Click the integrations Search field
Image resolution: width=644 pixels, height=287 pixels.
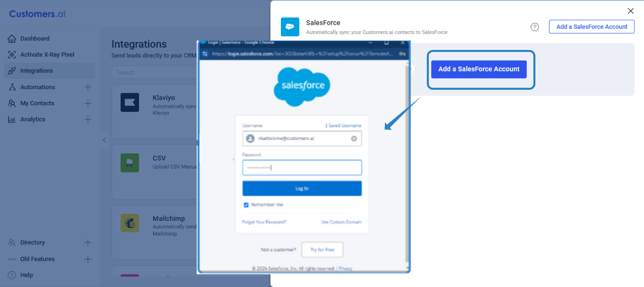point(154,72)
